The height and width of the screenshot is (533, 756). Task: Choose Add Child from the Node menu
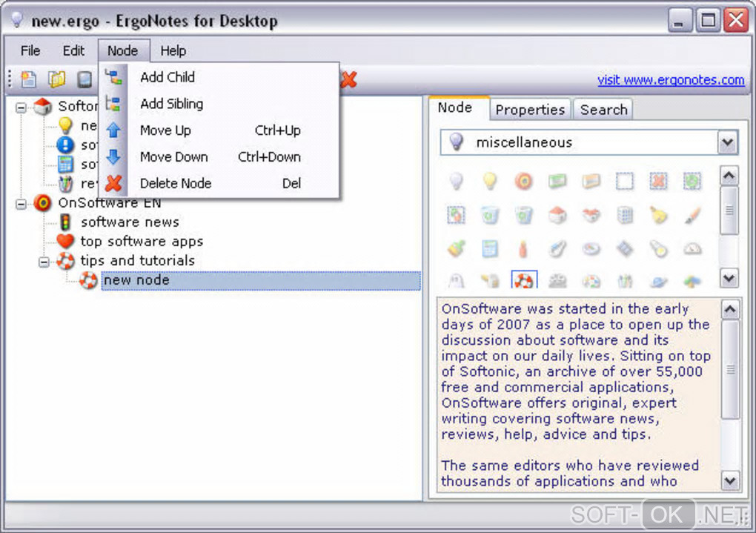[x=219, y=77]
